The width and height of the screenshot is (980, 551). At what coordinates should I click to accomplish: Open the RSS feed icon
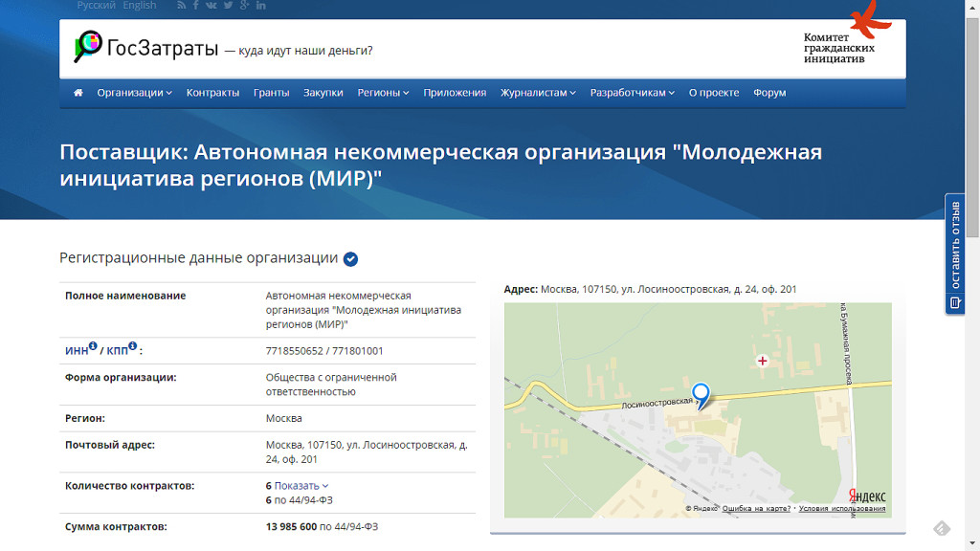pos(181,5)
